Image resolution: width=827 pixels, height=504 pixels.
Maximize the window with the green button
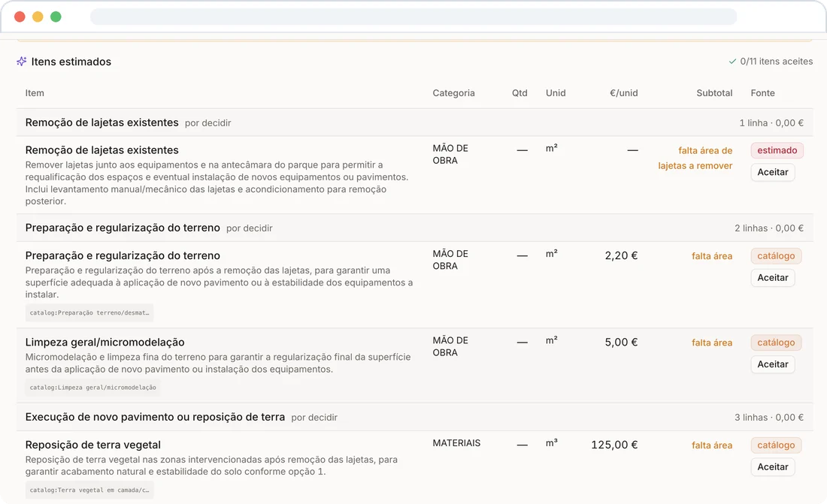[x=56, y=17]
